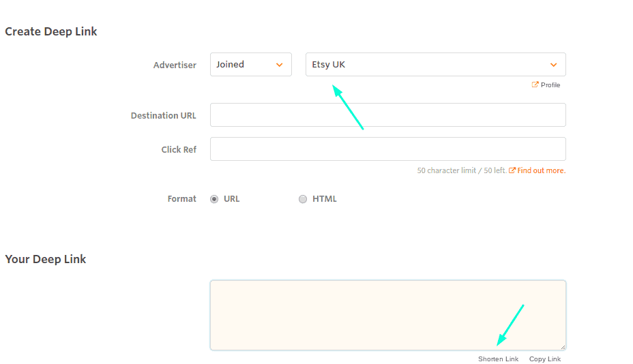
Task: Focus the Destination URL input field
Action: [388, 115]
